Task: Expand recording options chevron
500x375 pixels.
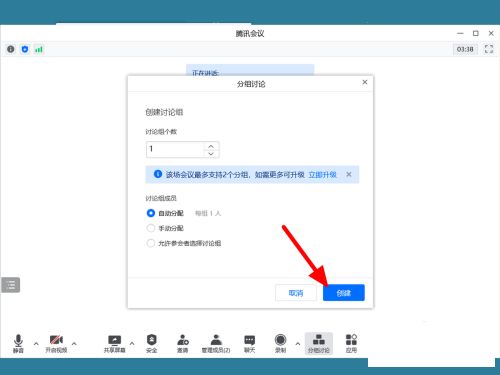Action: point(298,343)
